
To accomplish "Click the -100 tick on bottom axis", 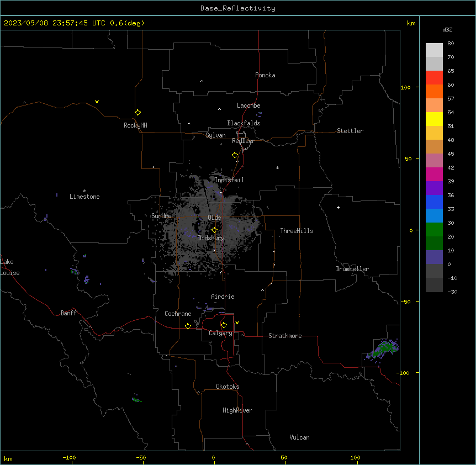I will click(x=69, y=457).
